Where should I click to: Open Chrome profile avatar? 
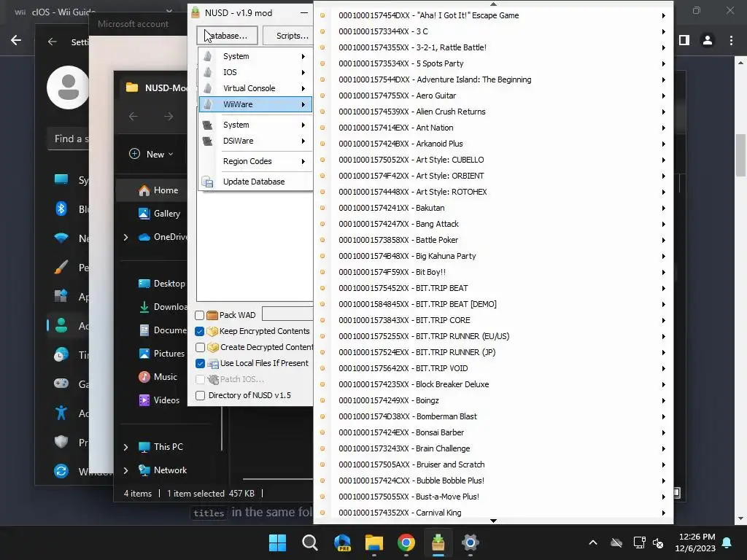tap(708, 41)
